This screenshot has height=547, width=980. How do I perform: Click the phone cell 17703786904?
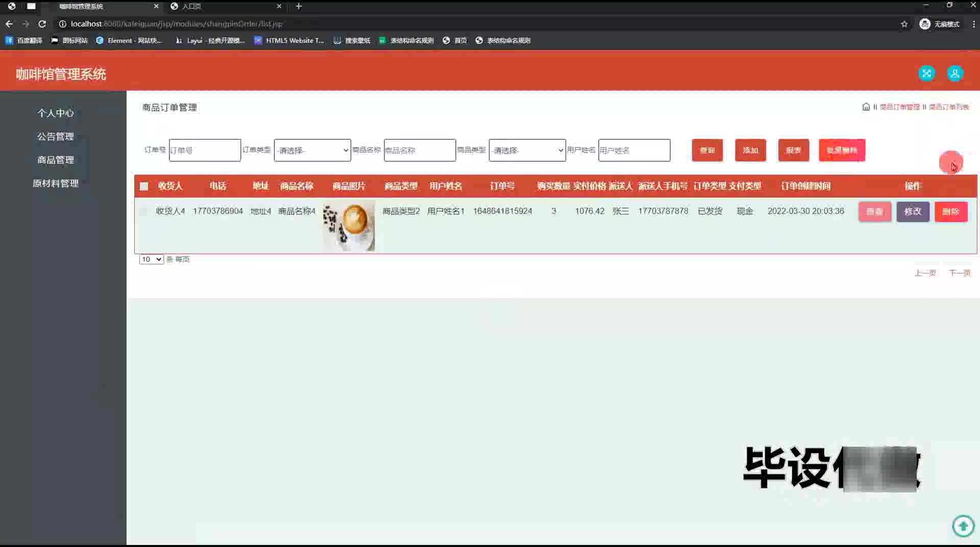point(218,211)
